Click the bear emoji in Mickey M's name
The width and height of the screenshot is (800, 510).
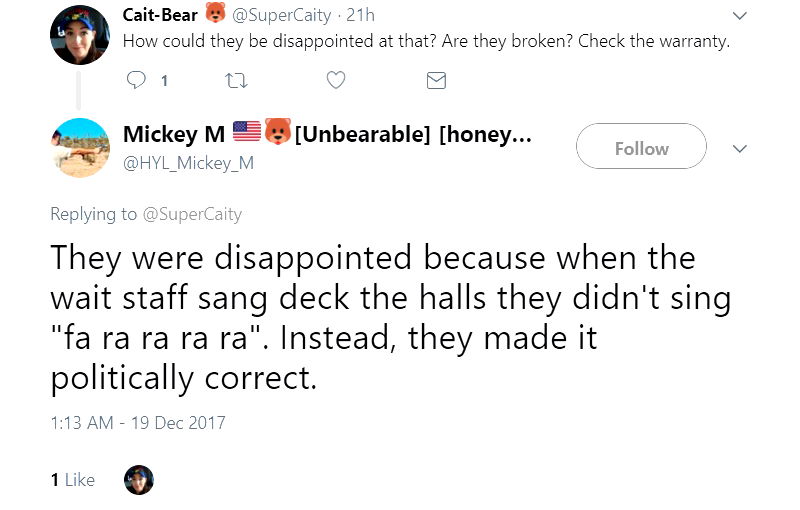pyautogui.click(x=277, y=132)
